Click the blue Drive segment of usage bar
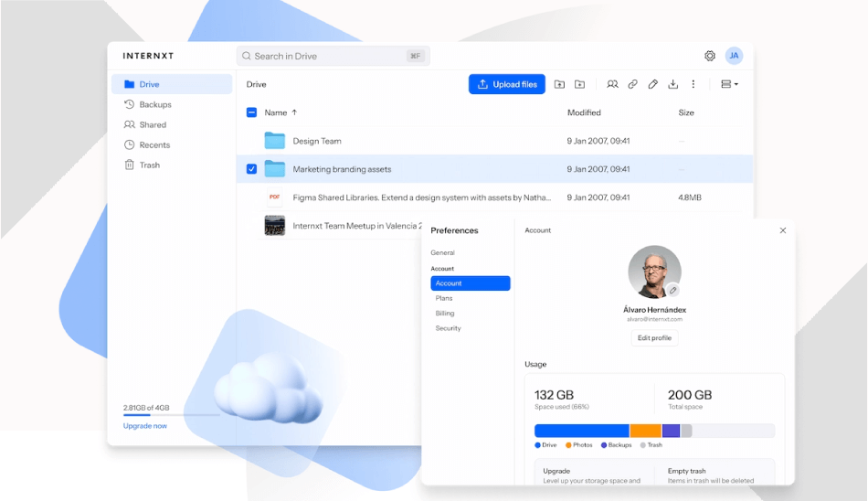Image resolution: width=868 pixels, height=501 pixels. (x=582, y=431)
